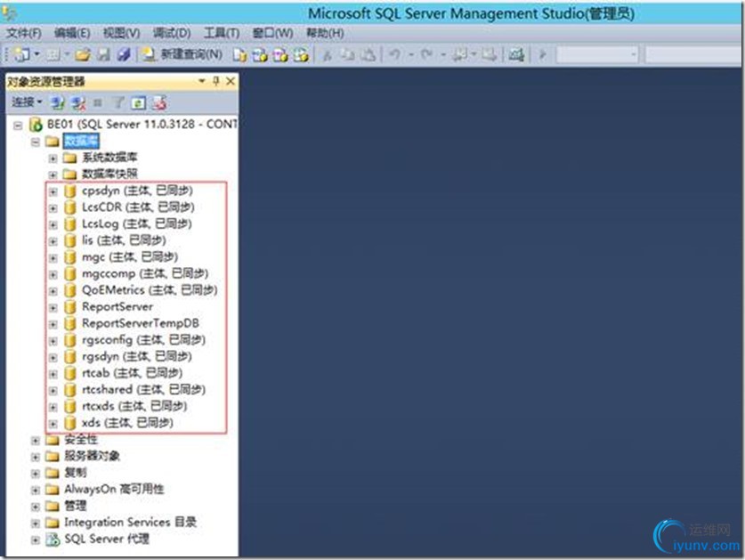Open the 窗口(W) menu

(272, 33)
